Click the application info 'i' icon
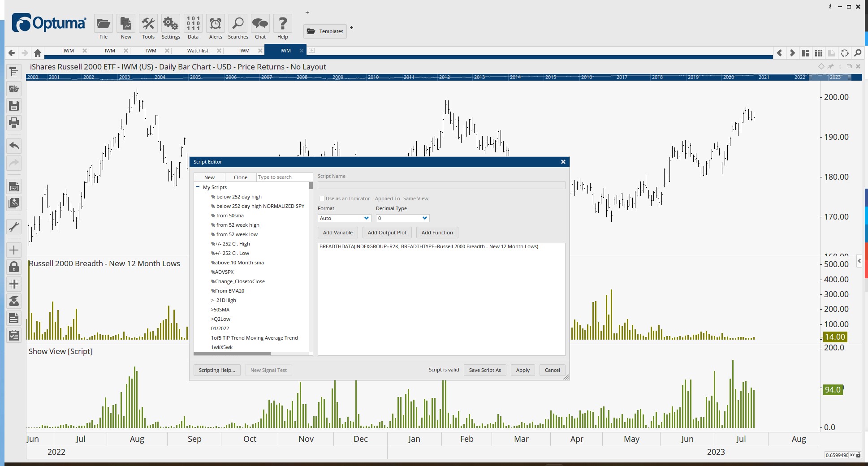 pyautogui.click(x=830, y=6)
